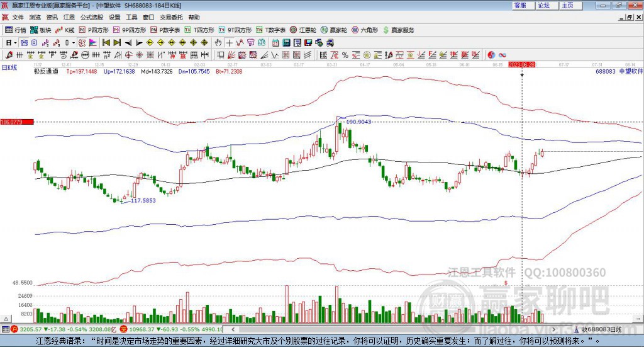Click the Tp=197.1448 indicator value
Image resolution: width=644 pixels, height=347 pixels.
click(x=82, y=72)
